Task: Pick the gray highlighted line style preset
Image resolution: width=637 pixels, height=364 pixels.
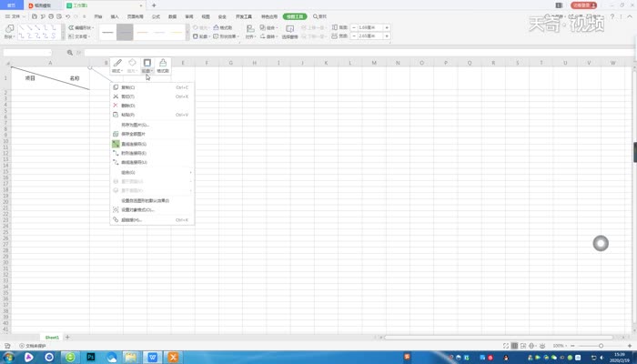Action: click(x=125, y=32)
